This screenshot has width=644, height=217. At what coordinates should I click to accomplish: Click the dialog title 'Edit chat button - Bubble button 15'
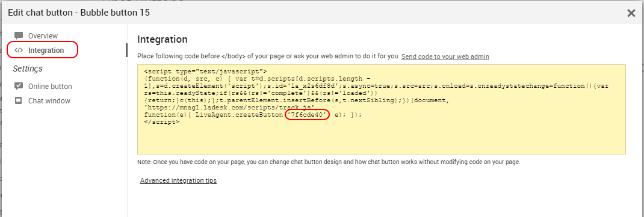pyautogui.click(x=79, y=13)
